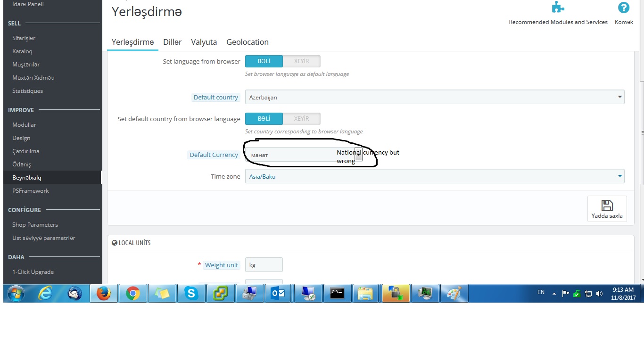Open the system monitor taskbar icon

pyautogui.click(x=425, y=293)
